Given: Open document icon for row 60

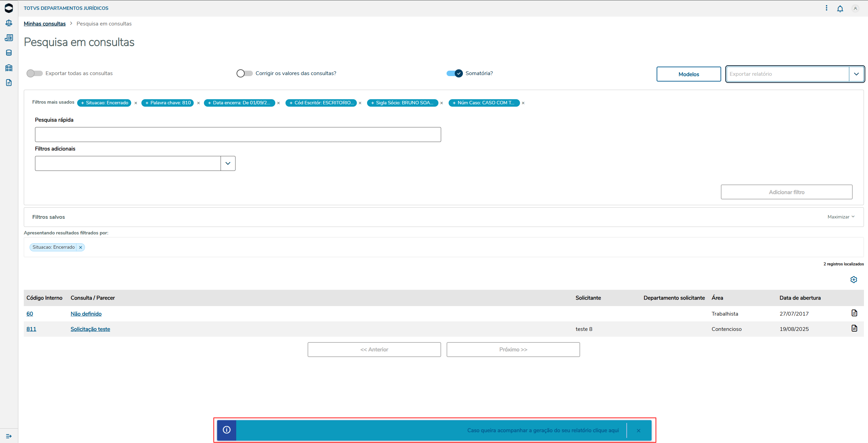Looking at the screenshot, I should pos(854,313).
